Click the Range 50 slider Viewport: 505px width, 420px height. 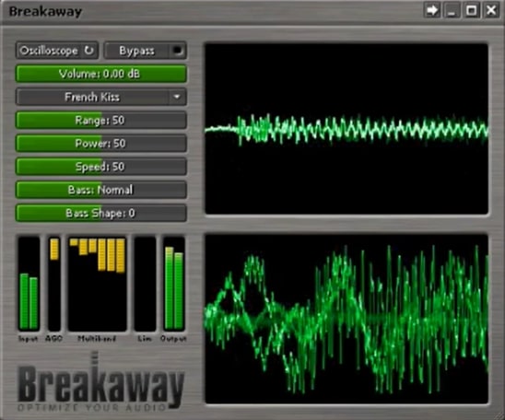(100, 120)
